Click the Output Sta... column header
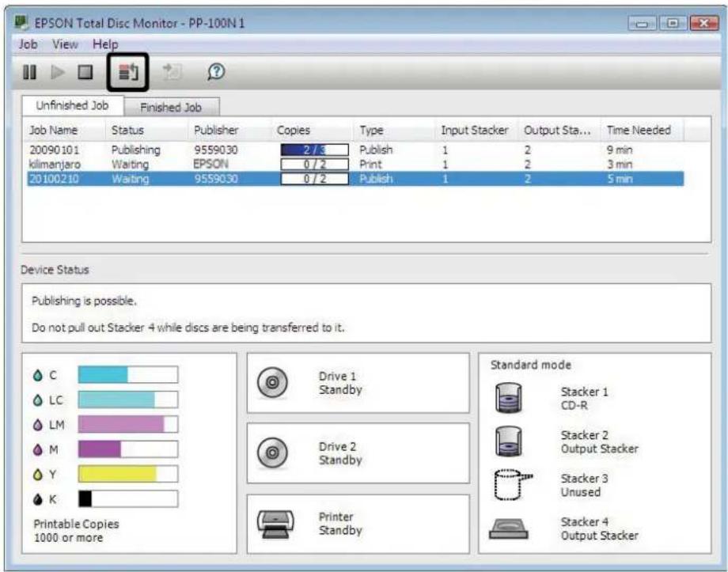The width and height of the screenshot is (728, 572). point(559,130)
